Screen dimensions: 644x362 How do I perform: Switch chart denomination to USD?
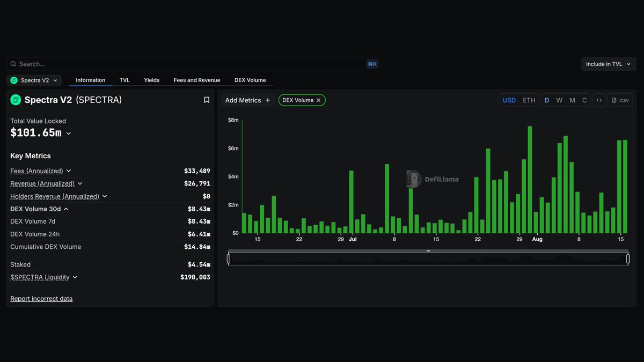coord(509,100)
